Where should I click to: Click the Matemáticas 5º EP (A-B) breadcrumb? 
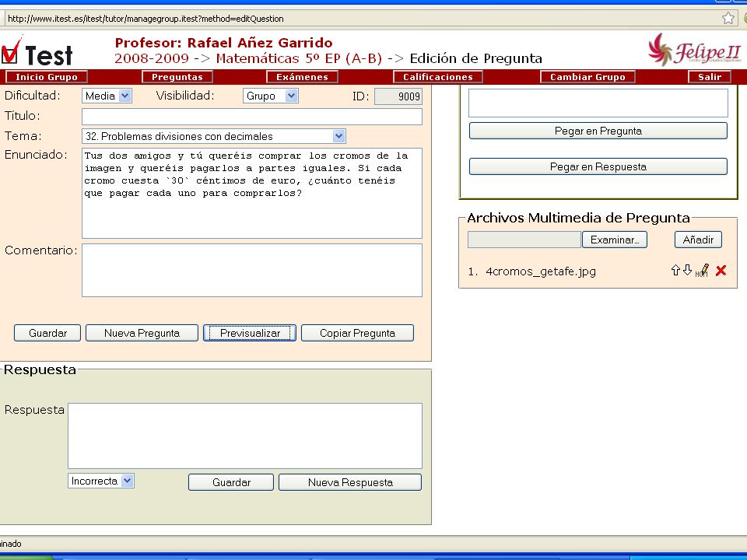point(299,58)
